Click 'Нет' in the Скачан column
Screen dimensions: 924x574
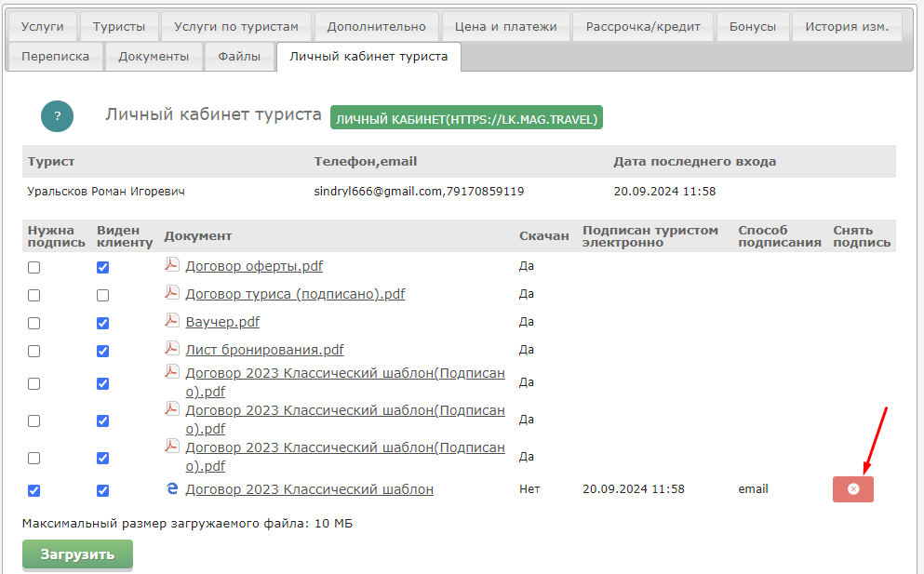[529, 489]
